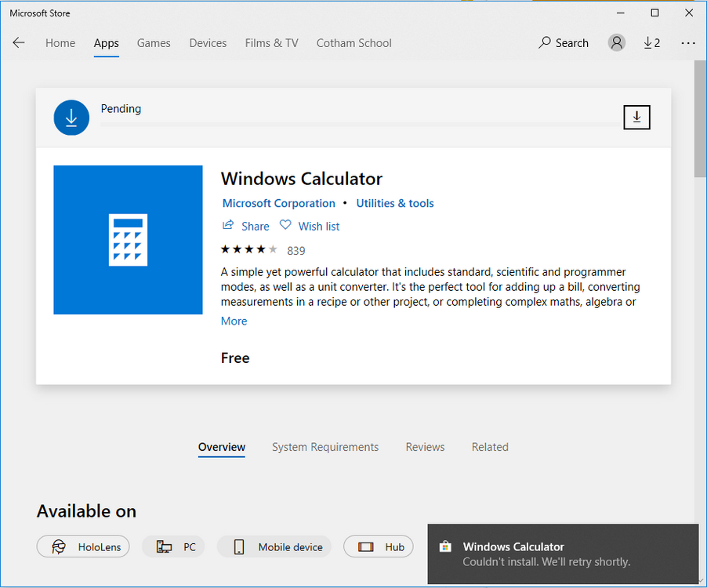This screenshot has width=707, height=588.
Task: Select the Apps tab
Action: pyautogui.click(x=107, y=43)
